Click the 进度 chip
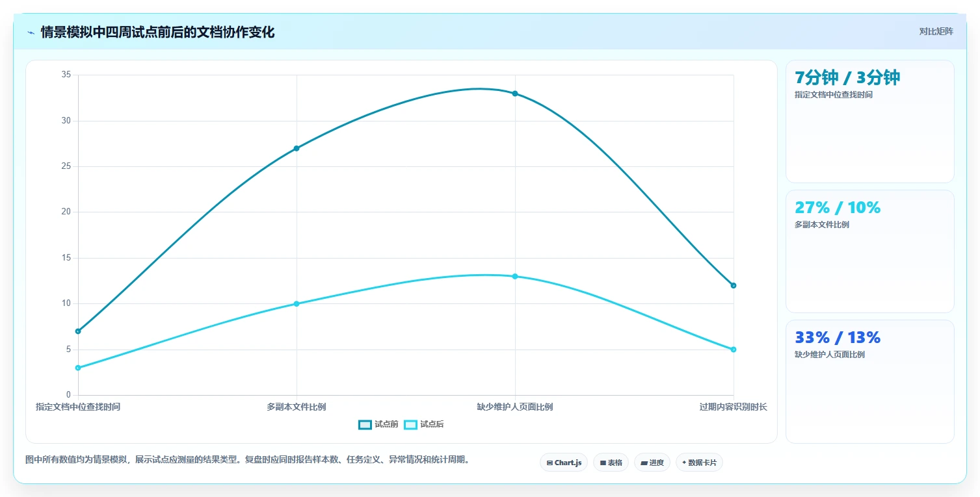 652,463
